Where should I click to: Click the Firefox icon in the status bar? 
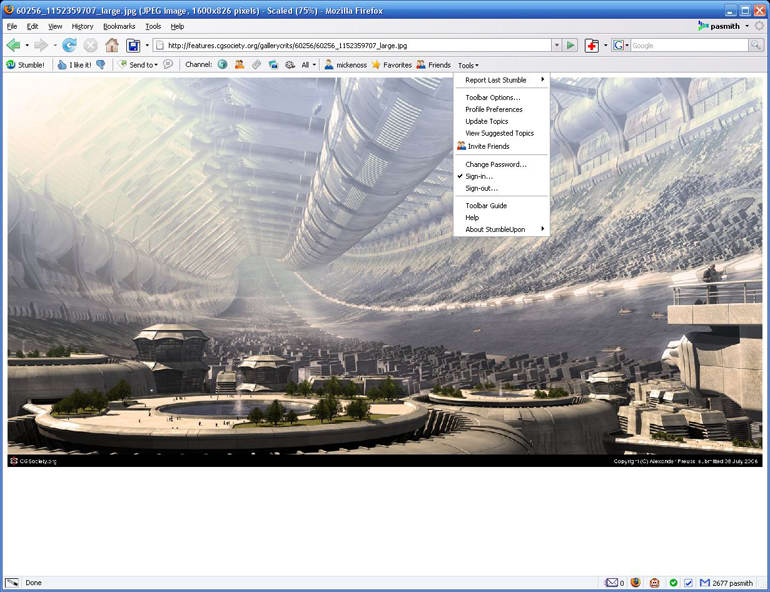point(635,583)
